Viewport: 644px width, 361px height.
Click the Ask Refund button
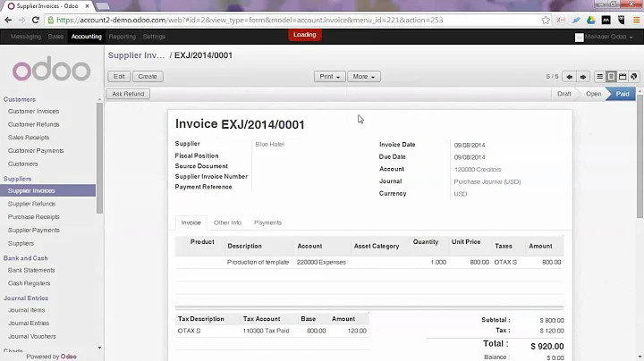[x=128, y=94]
